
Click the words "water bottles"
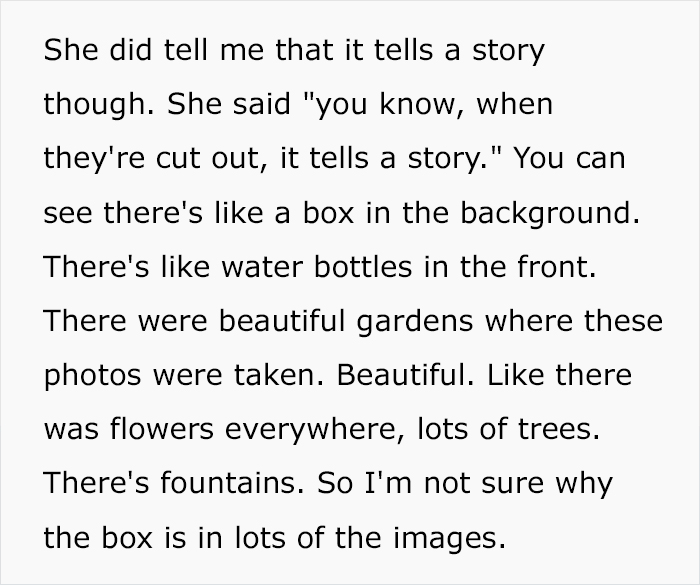[317, 267]
